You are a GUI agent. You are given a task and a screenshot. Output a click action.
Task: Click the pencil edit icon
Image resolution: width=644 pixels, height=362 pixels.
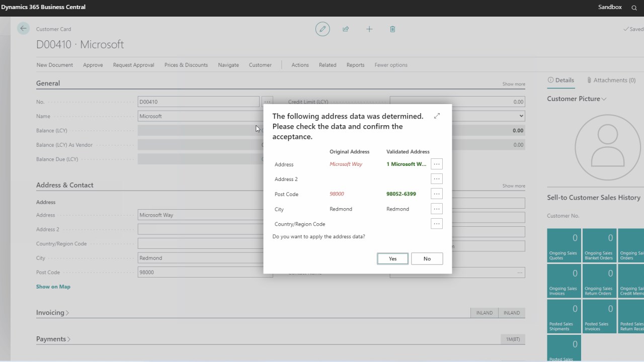(323, 29)
